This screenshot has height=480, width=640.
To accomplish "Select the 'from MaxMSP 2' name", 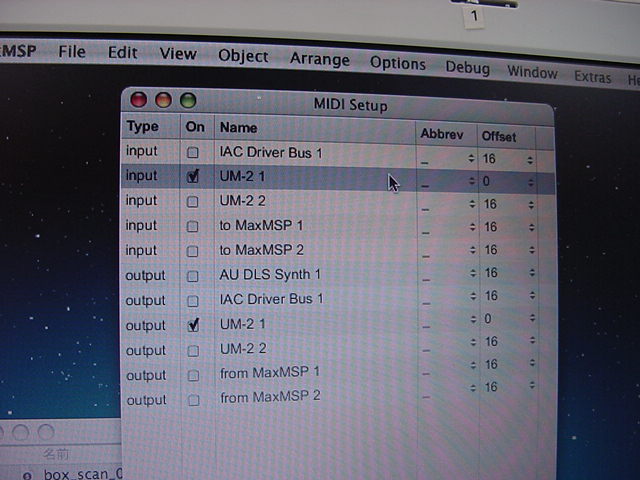I will 270,397.
